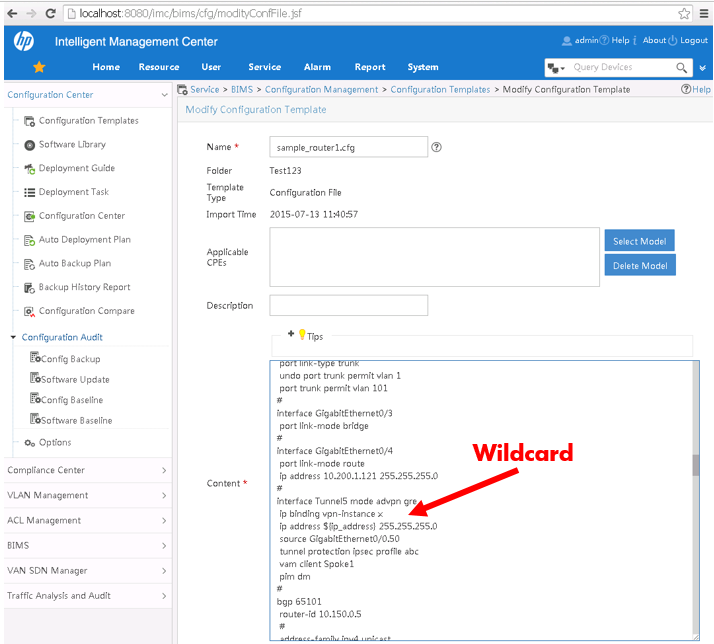Screen dimensions: 714x644
Task: Click the Configuration Templates sidebar icon
Action: [x=30, y=121]
